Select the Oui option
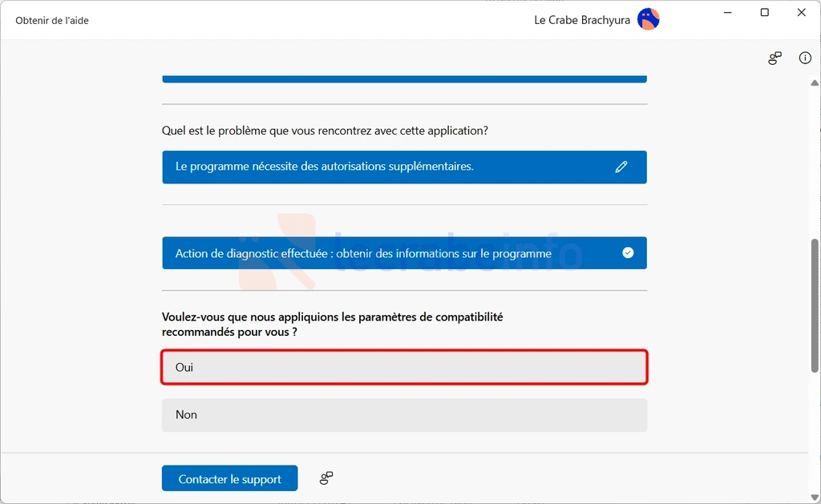Image resolution: width=821 pixels, height=504 pixels. pos(404,367)
